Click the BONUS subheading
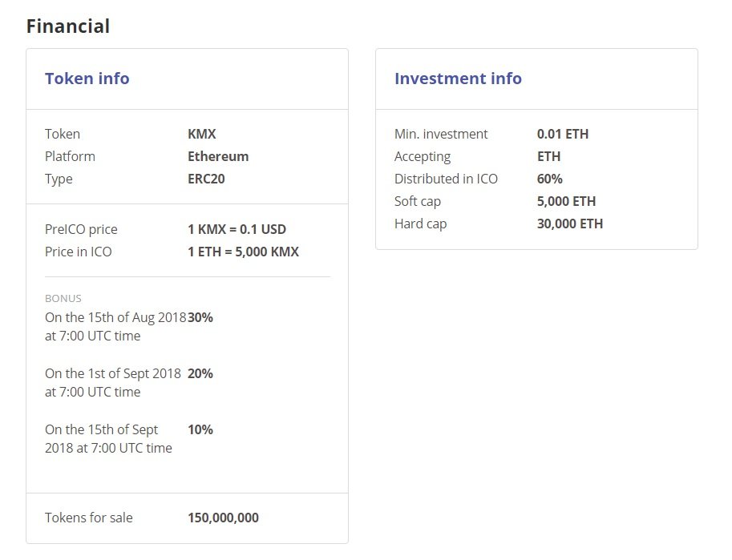 [63, 298]
